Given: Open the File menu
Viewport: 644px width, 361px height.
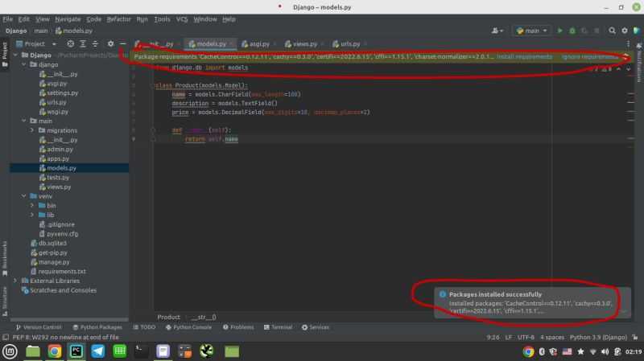Looking at the screenshot, I should click(x=7, y=19).
